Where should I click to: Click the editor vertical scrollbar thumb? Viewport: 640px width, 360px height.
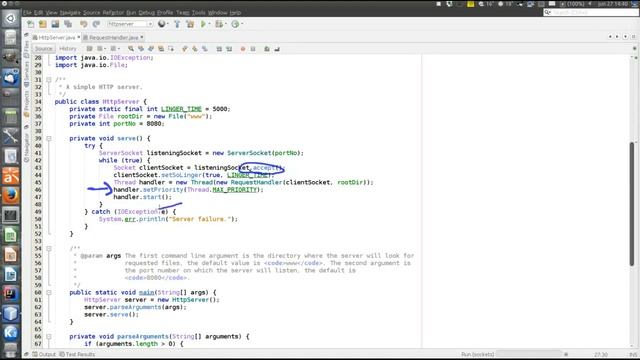click(x=632, y=204)
